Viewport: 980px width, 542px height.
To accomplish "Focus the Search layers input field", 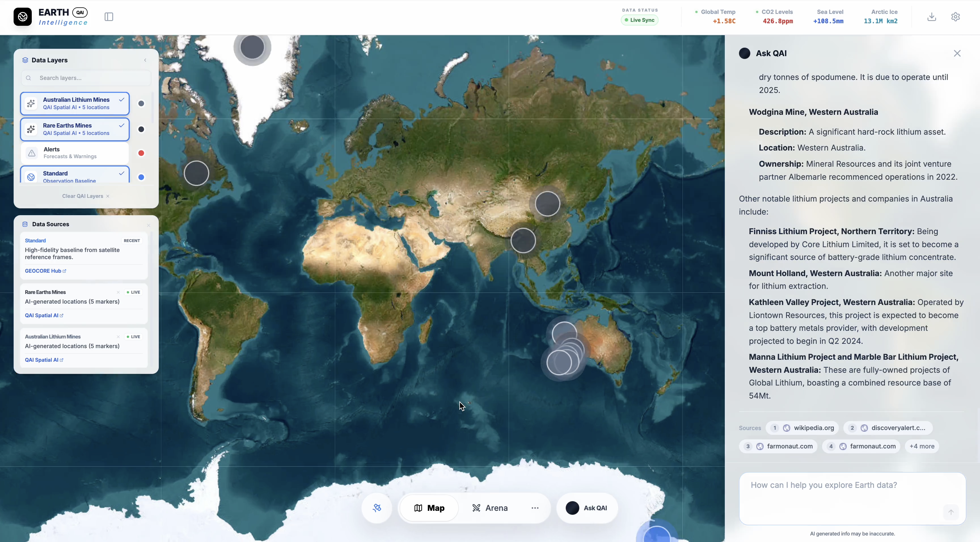I will tap(86, 78).
